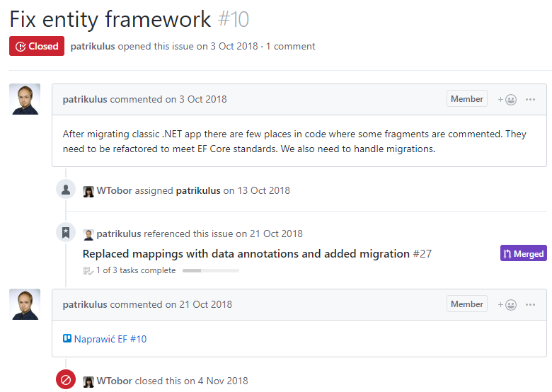Image resolution: width=552 pixels, height=392 pixels.
Task: Click the purple Merged badge
Action: coord(523,253)
